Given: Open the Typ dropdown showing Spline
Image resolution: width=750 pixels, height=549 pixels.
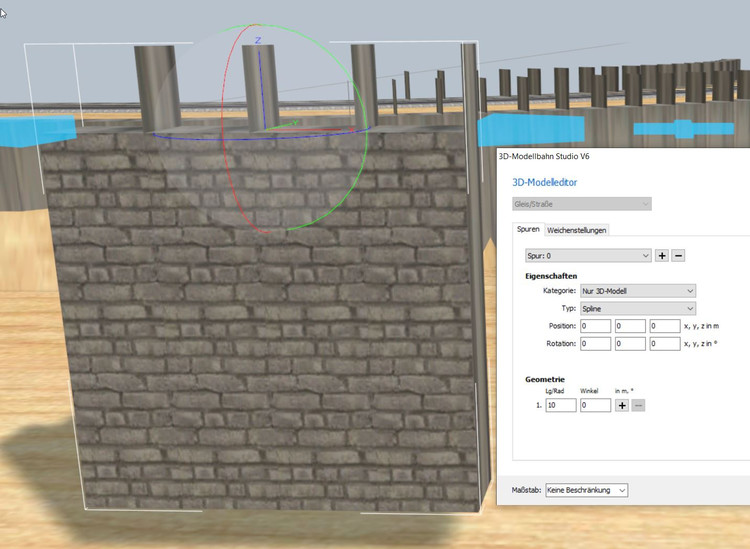Looking at the screenshot, I should coord(638,309).
